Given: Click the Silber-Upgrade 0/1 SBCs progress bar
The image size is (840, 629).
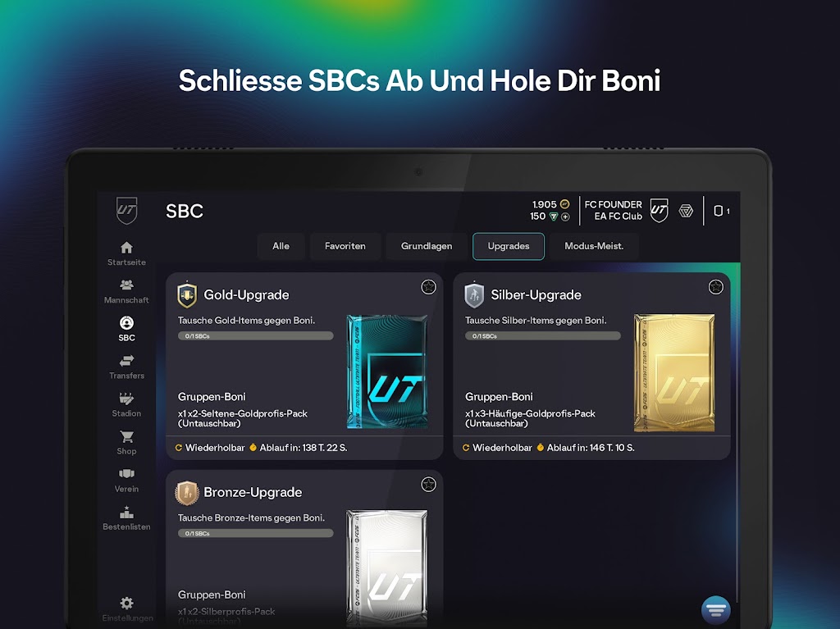Looking at the screenshot, I should click(543, 336).
